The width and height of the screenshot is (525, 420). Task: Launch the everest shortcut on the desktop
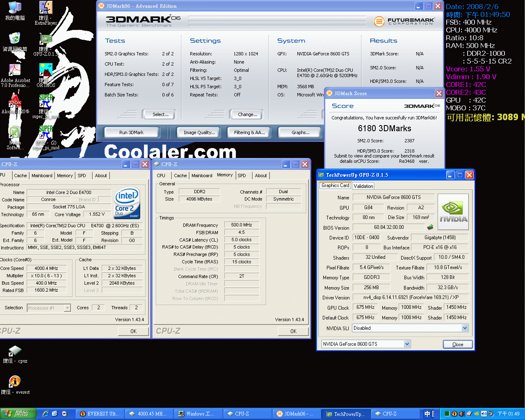[15, 382]
